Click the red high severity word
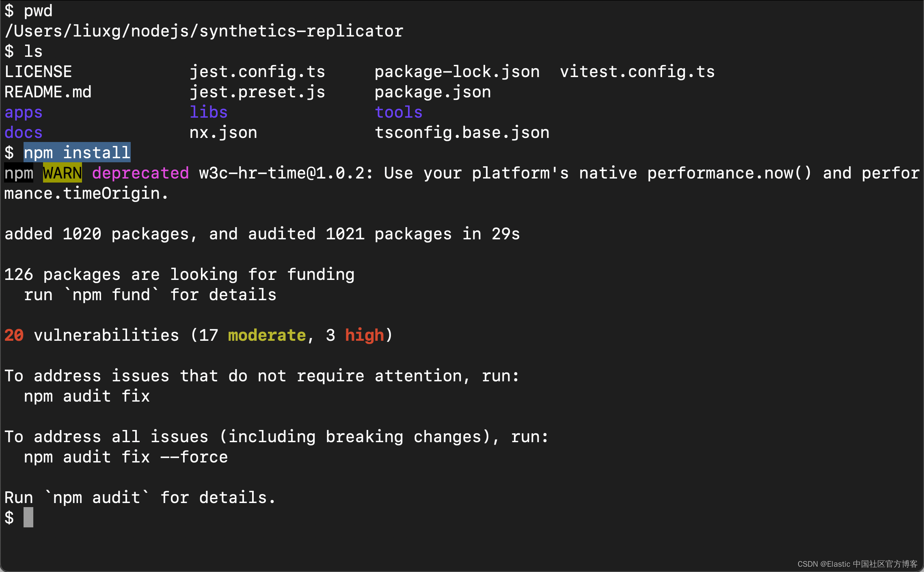 [364, 335]
